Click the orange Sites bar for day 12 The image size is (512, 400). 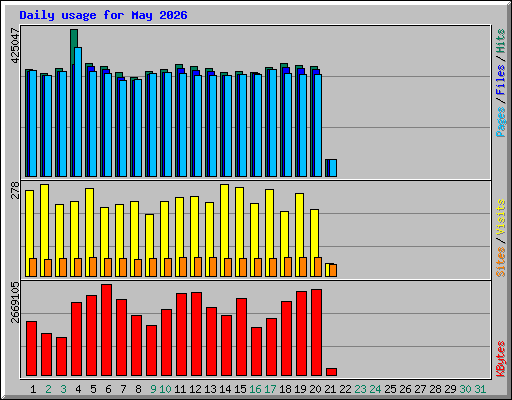pos(198,267)
